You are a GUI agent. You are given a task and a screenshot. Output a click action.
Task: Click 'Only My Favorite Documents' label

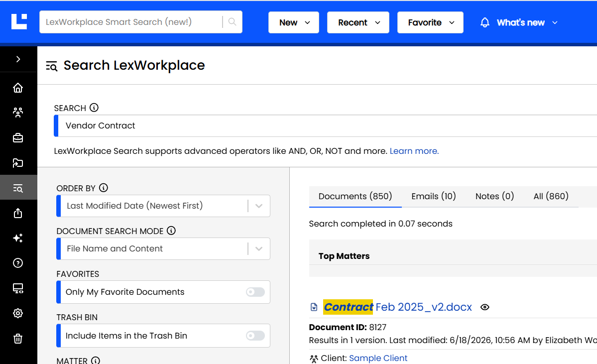point(125,292)
